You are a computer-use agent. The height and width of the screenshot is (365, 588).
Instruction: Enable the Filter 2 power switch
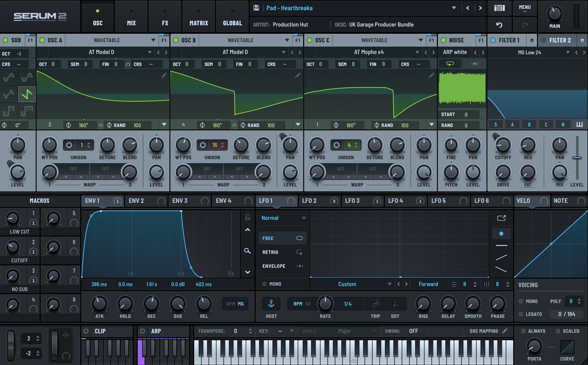pyautogui.click(x=543, y=40)
